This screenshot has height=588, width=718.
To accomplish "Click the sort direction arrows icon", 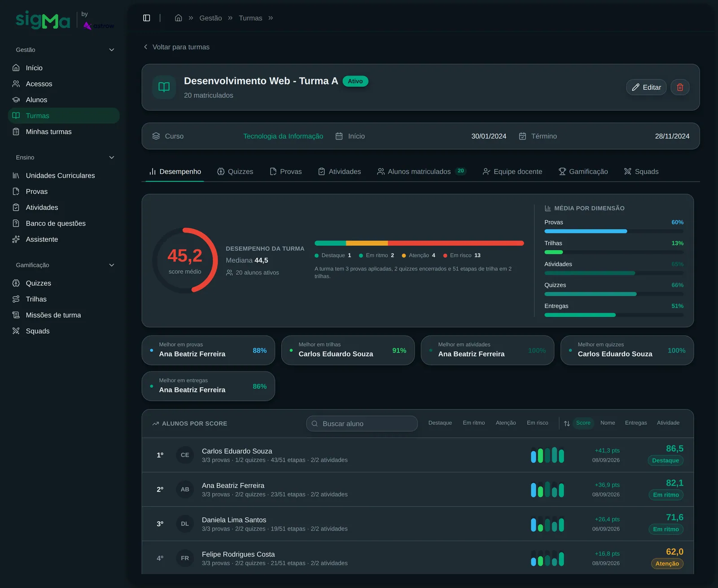I will tap(567, 423).
